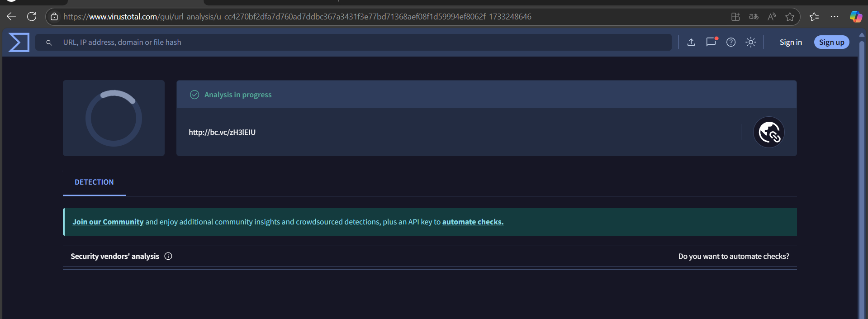The height and width of the screenshot is (319, 868).
Task: Open the automate checks link in banner
Action: [473, 222]
